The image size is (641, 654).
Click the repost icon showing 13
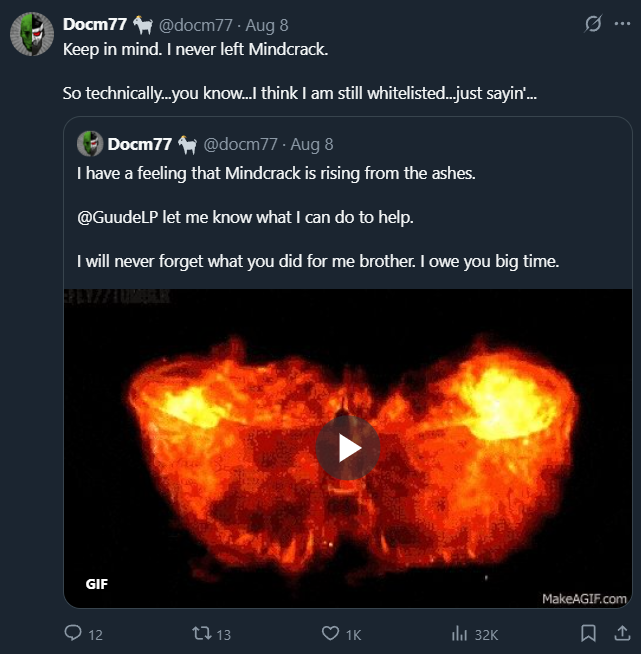[200, 633]
